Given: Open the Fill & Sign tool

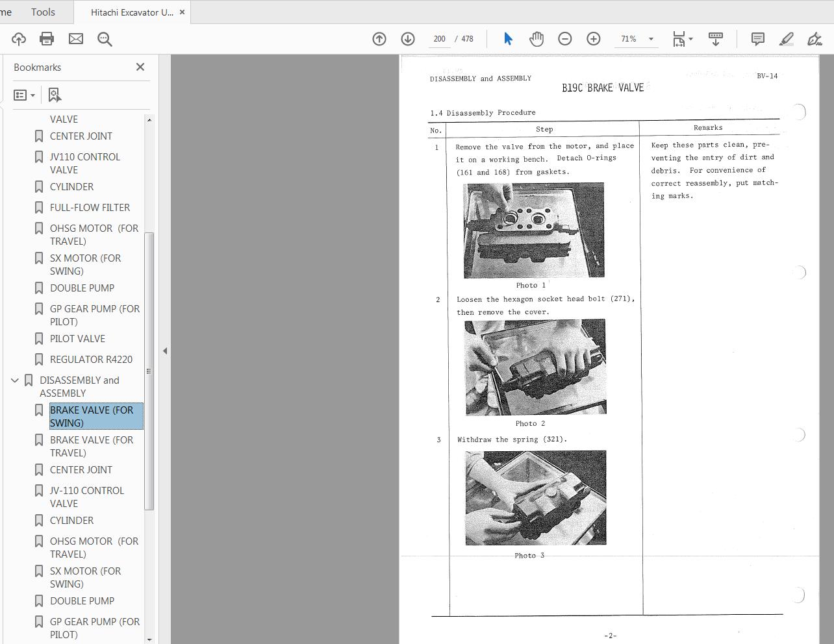Looking at the screenshot, I should coord(814,39).
